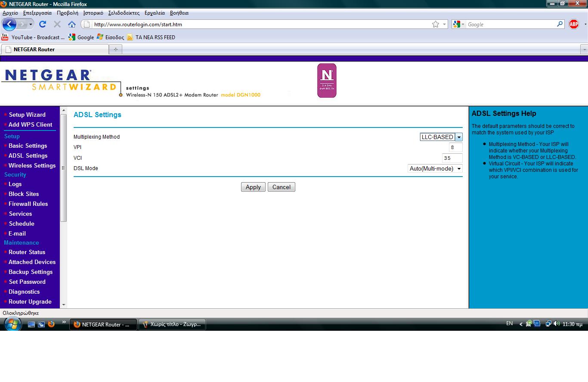Open the Επεξεργασία menu
The image size is (588, 382).
click(37, 13)
